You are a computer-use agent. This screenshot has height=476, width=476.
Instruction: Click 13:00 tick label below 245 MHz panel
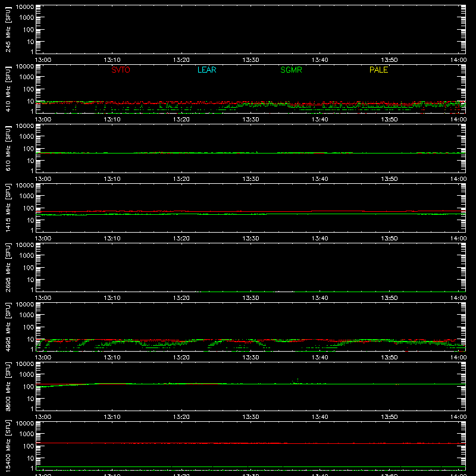pos(43,60)
